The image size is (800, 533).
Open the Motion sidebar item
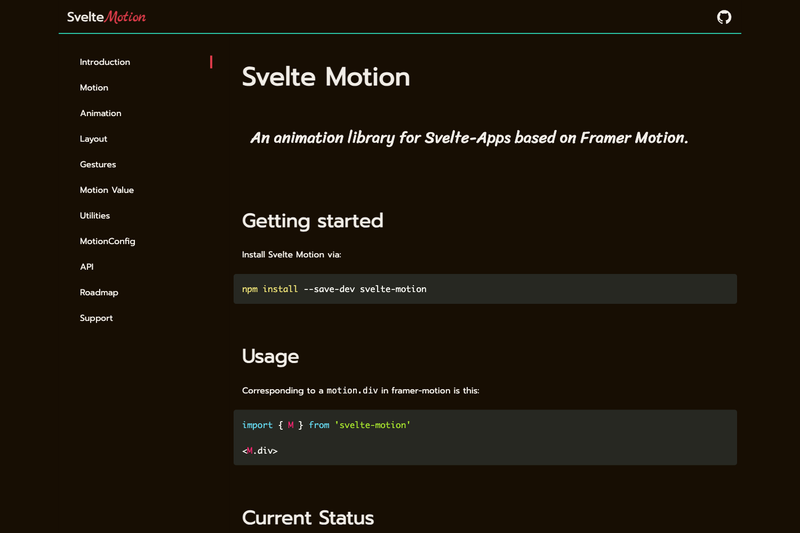click(94, 88)
